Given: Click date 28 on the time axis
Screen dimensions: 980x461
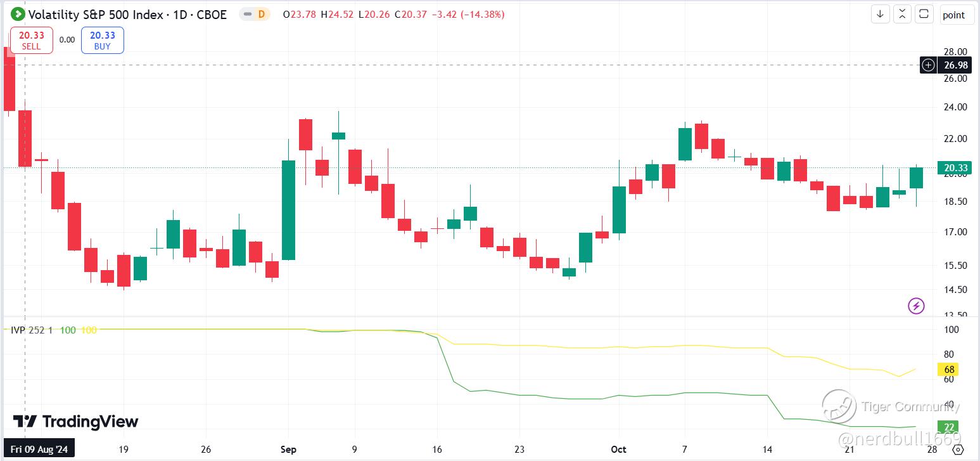Looking at the screenshot, I should point(932,450).
